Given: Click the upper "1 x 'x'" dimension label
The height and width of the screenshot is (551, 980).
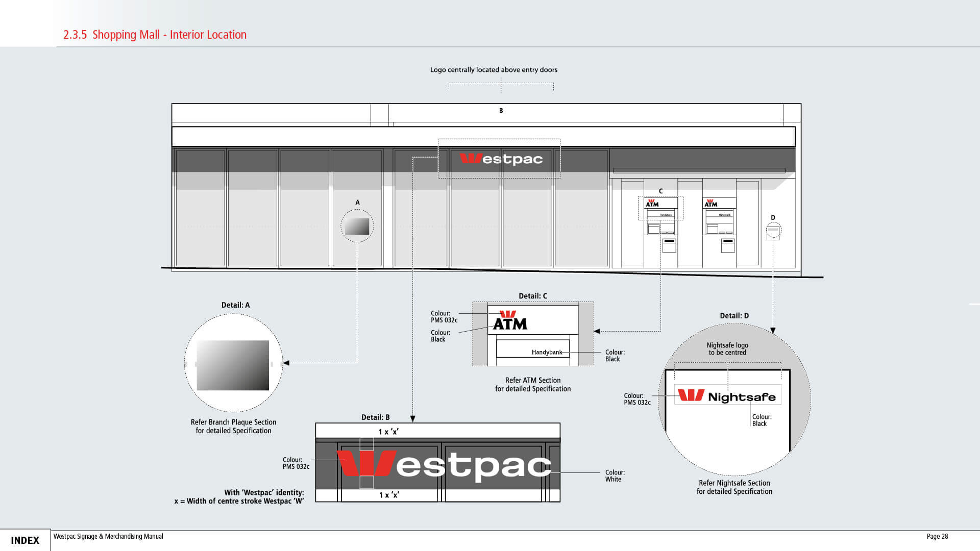Looking at the screenshot, I should click(388, 432).
